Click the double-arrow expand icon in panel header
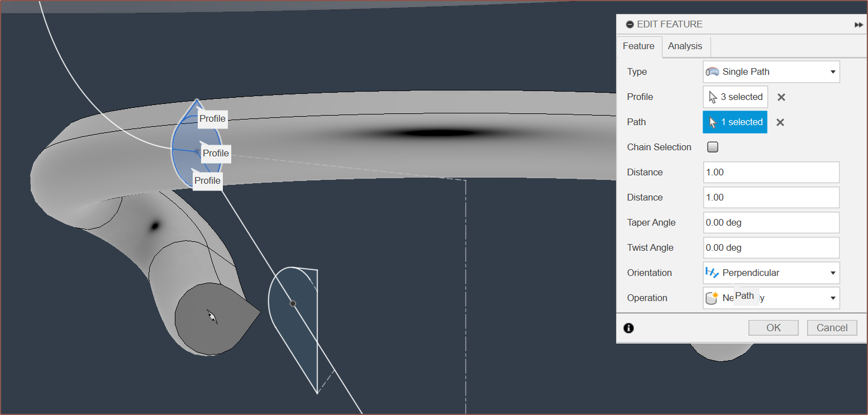This screenshot has width=868, height=415. coord(859,25)
